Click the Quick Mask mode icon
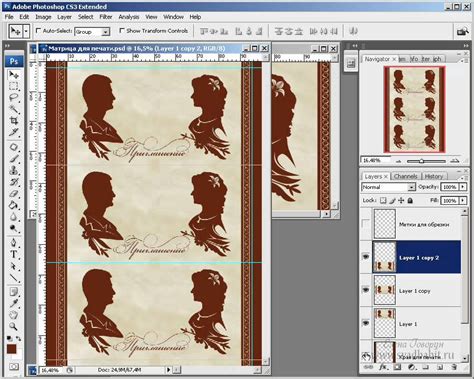 click(14, 367)
